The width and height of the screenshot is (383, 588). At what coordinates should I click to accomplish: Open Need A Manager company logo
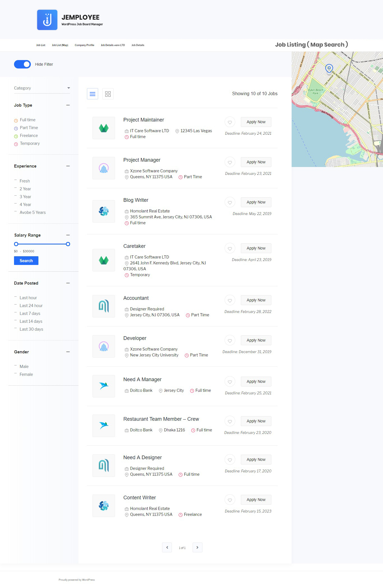click(x=104, y=386)
